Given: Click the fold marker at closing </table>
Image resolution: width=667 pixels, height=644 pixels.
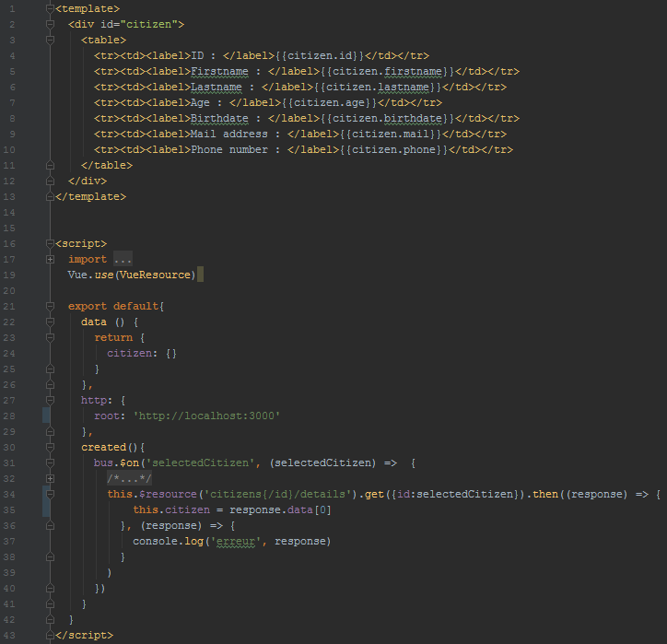Looking at the screenshot, I should [x=49, y=166].
